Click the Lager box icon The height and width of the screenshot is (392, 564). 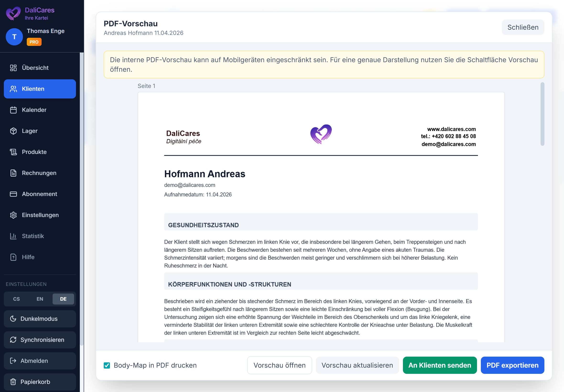[x=13, y=131]
